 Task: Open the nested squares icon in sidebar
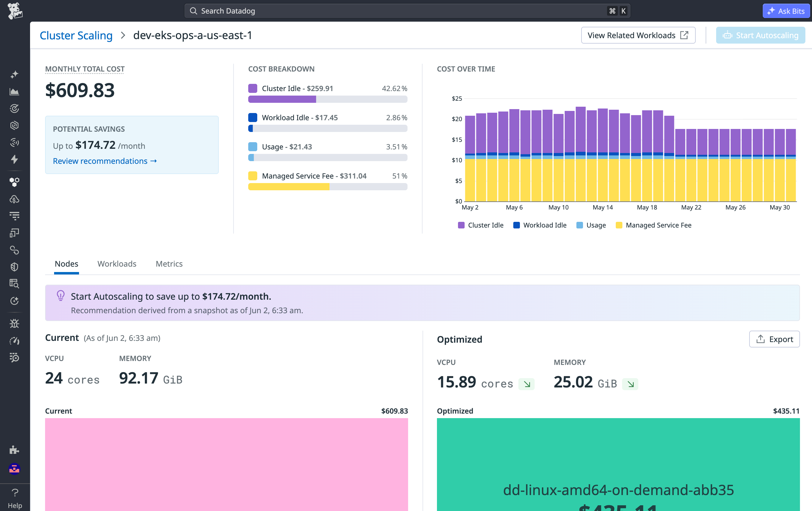[x=14, y=233]
